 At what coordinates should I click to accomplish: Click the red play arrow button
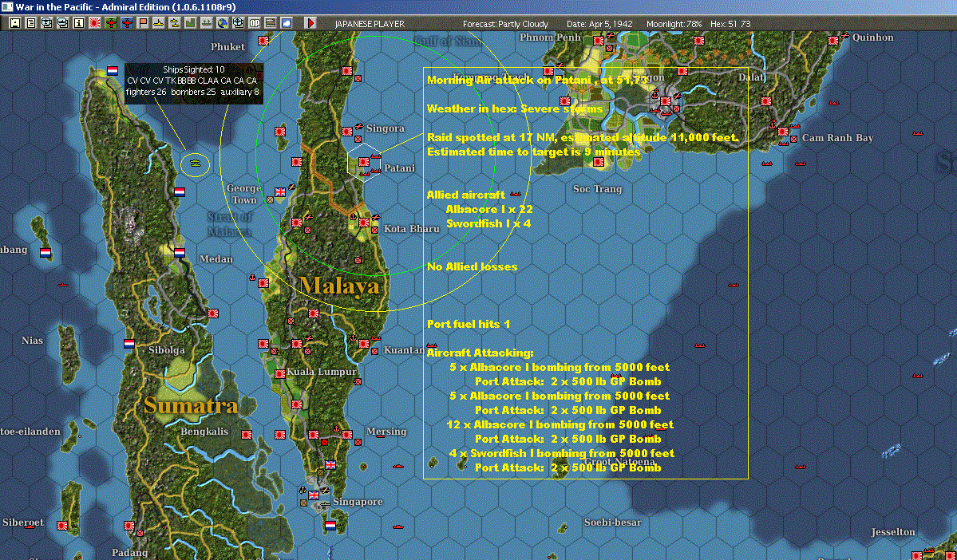[310, 23]
